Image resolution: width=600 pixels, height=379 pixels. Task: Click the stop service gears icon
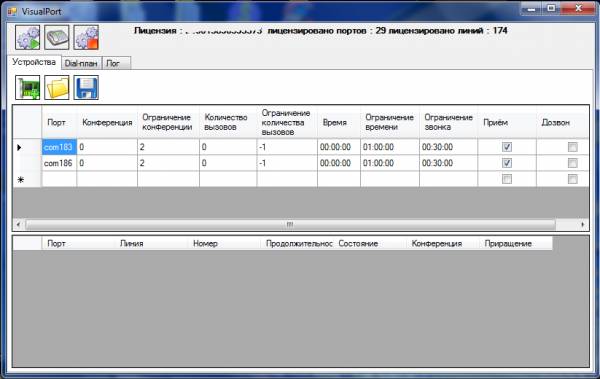pyautogui.click(x=86, y=38)
